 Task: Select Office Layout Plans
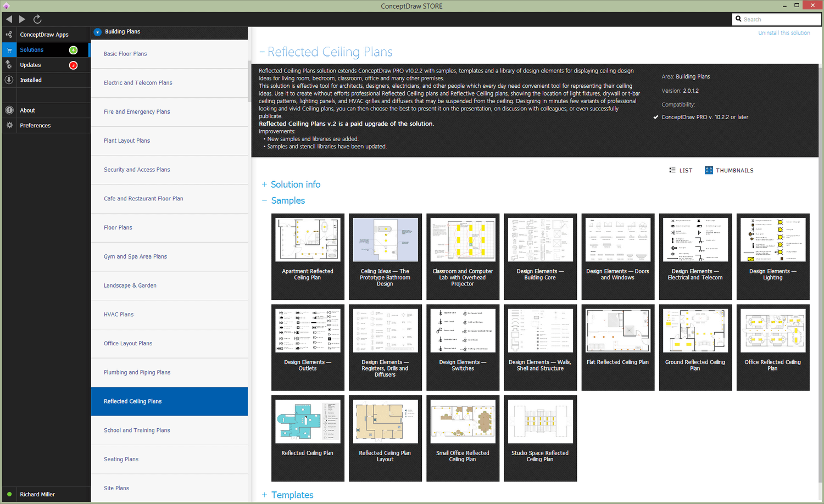click(x=169, y=344)
